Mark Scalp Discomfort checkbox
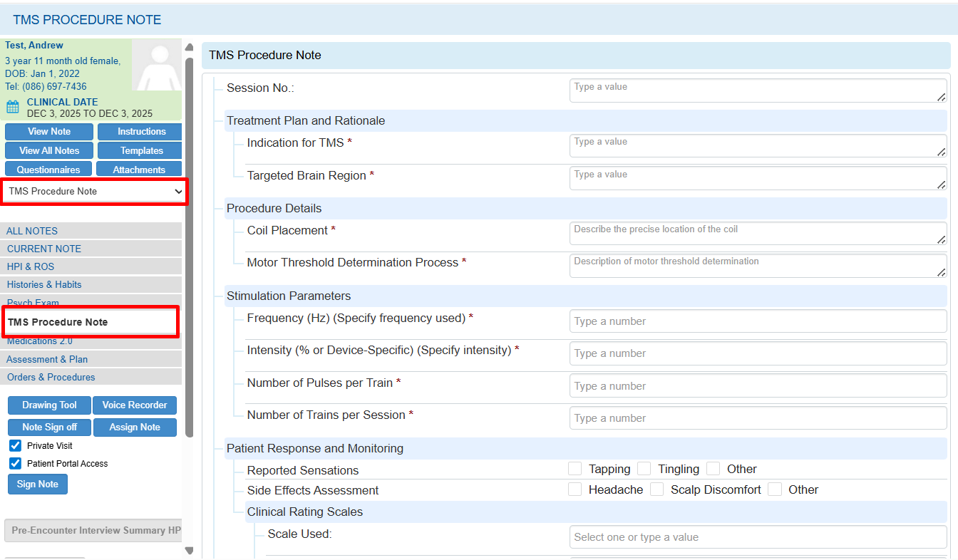958x560 pixels. (x=657, y=489)
